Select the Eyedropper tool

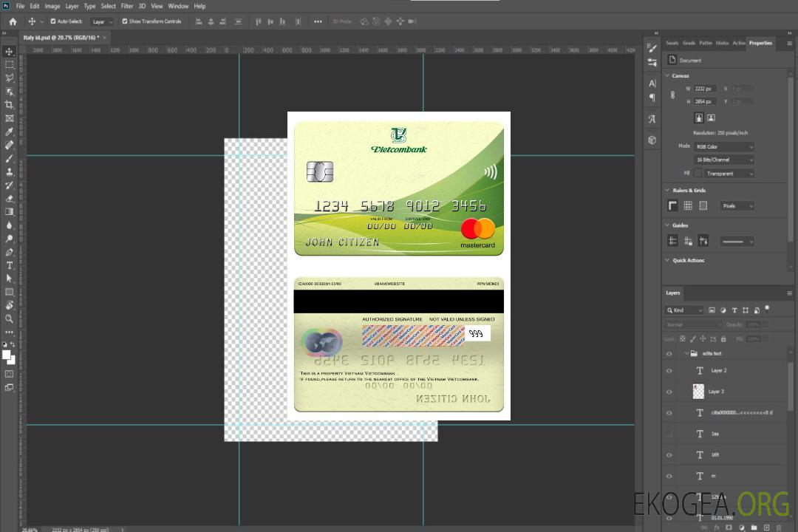[9, 132]
